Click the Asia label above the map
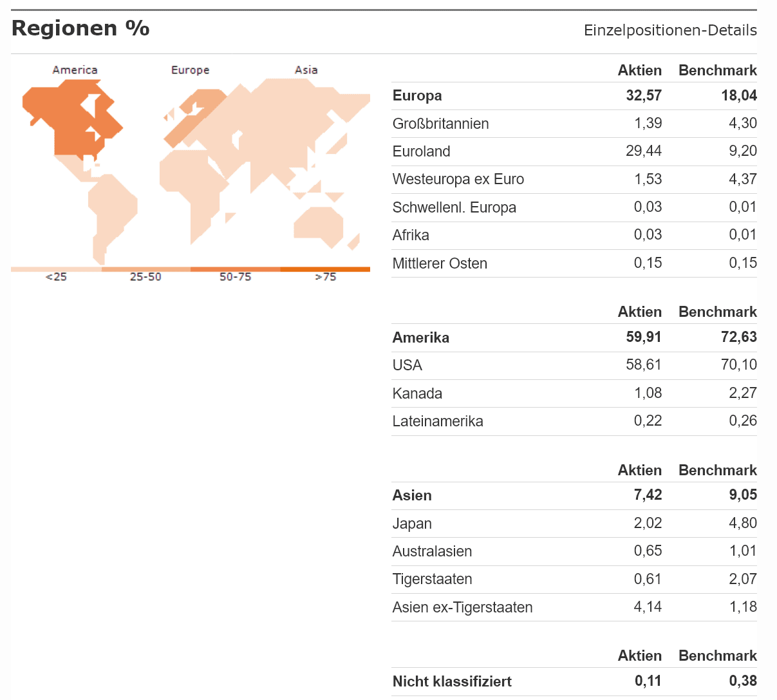The height and width of the screenshot is (700, 777). click(x=306, y=70)
